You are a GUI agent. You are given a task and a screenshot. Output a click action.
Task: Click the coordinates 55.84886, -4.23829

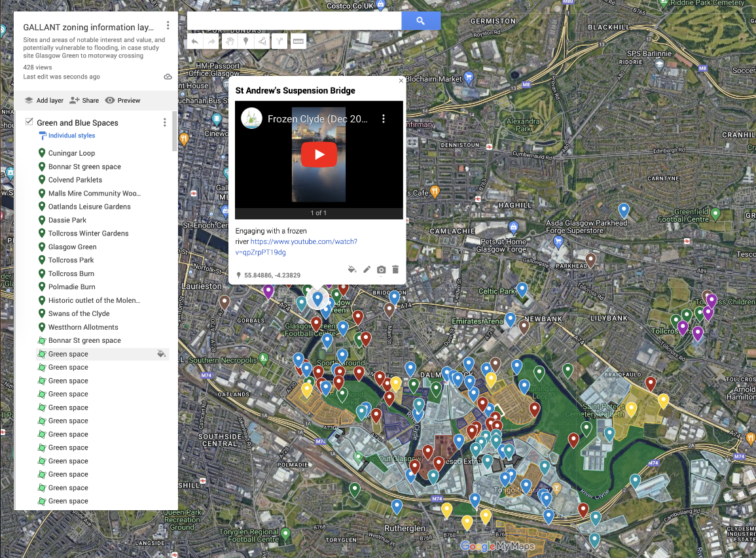(x=272, y=275)
